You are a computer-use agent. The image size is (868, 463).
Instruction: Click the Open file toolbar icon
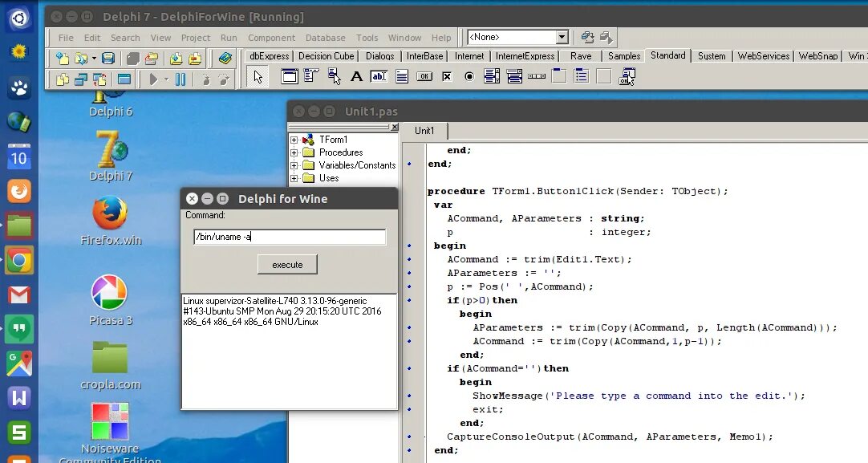click(x=81, y=58)
